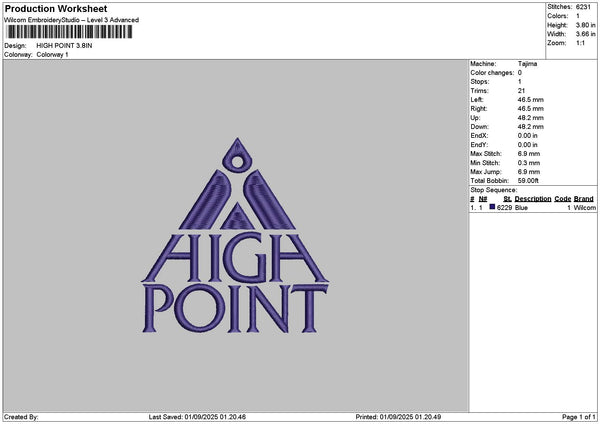Click the 'Created By:' footer label

coord(21,417)
